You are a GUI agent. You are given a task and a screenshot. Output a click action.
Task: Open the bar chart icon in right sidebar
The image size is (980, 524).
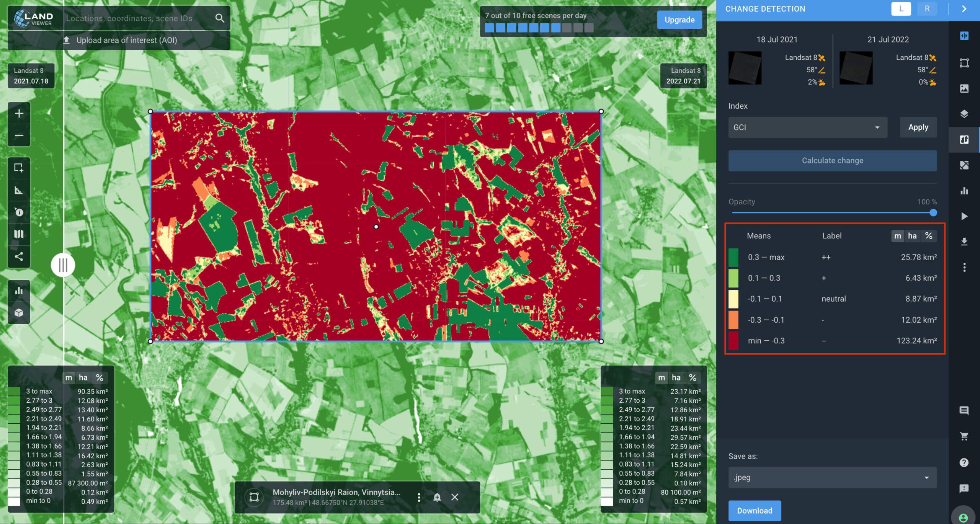tap(964, 191)
